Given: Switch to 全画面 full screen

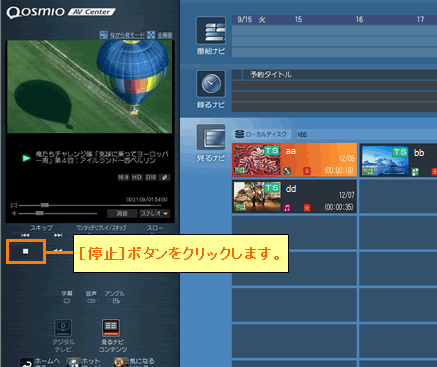Looking at the screenshot, I should pos(165,35).
